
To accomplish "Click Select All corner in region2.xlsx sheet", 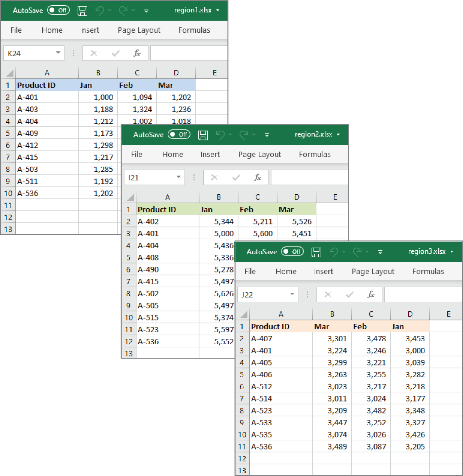I will [130, 197].
